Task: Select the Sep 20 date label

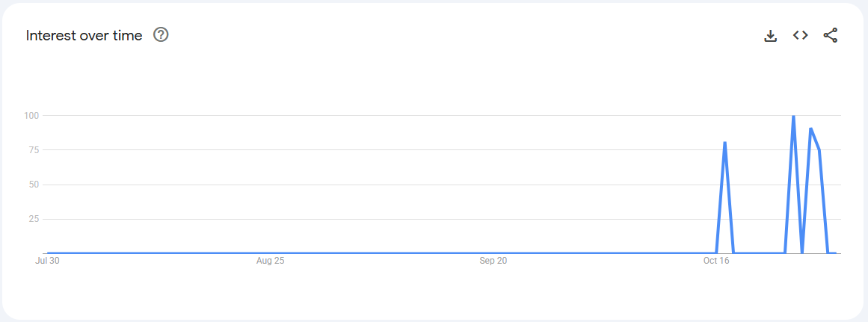Action: pos(493,261)
